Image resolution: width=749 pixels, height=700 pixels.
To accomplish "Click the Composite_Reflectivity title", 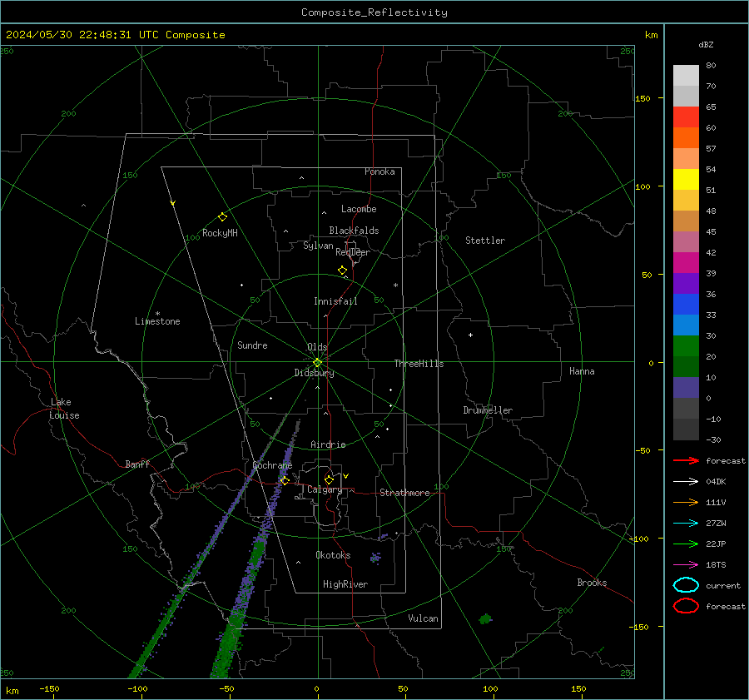I will coord(374,12).
